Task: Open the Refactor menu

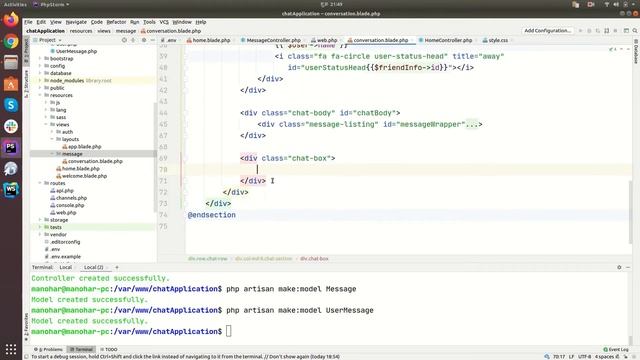Action: point(116,22)
